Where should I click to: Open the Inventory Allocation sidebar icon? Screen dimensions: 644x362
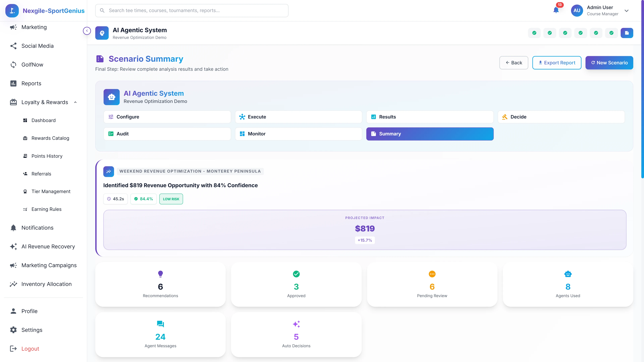[x=13, y=284]
